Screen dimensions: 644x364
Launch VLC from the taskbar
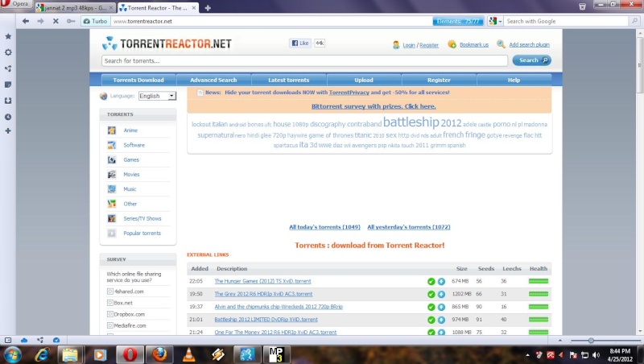(x=188, y=354)
